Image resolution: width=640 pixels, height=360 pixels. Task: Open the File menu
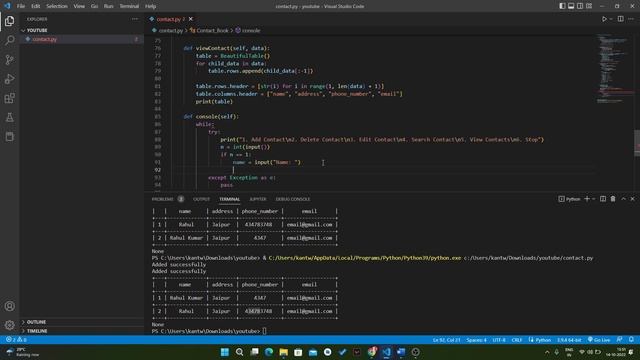pos(21,6)
